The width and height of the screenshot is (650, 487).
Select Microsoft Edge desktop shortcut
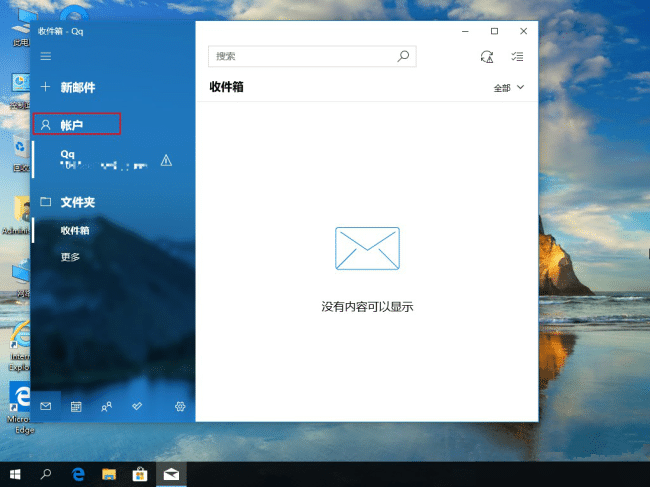[20, 408]
